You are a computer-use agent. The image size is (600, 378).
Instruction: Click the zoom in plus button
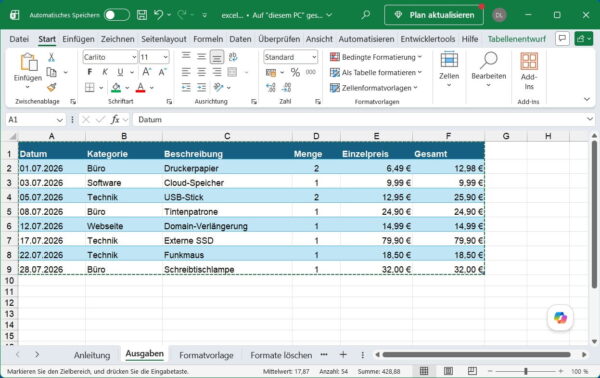(561, 371)
